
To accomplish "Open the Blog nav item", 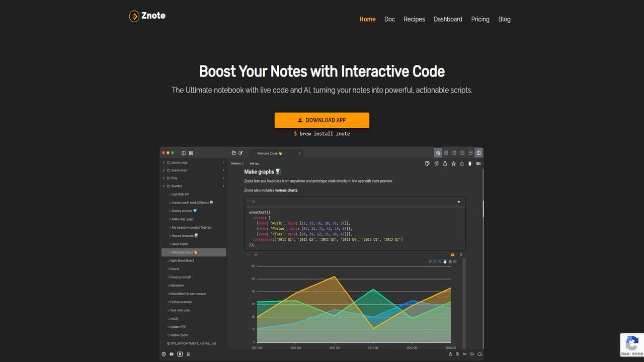I will (504, 19).
